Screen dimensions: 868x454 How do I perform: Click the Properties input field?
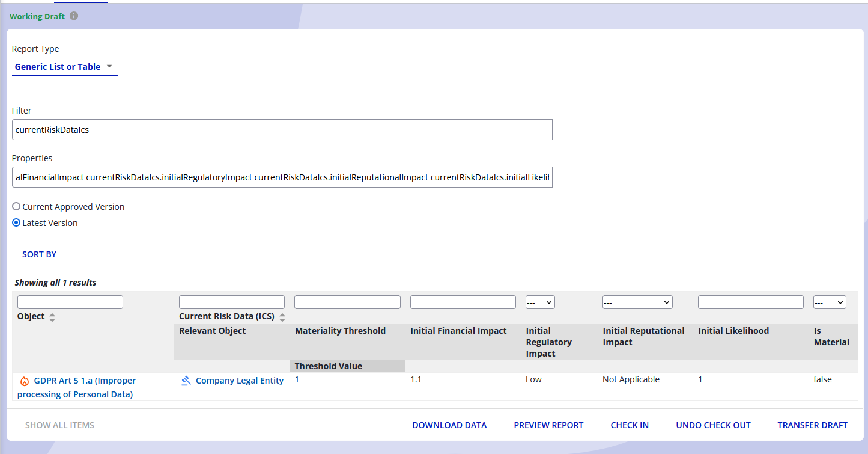(282, 177)
